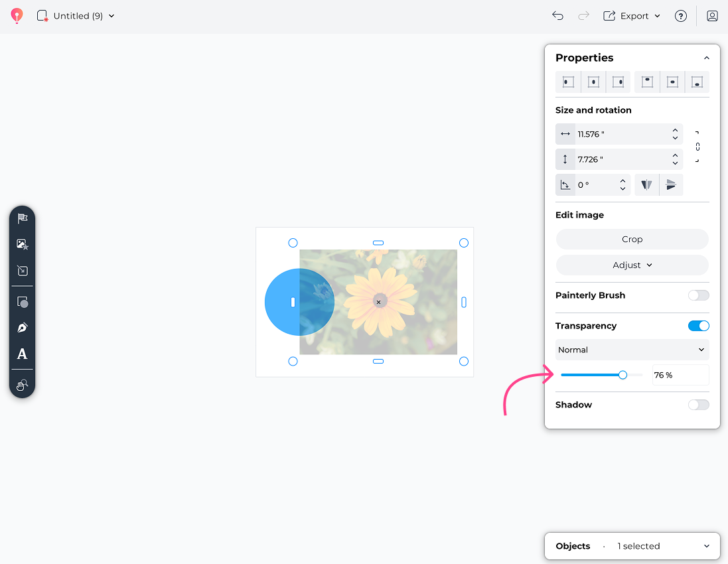Flip the image horizontally
The height and width of the screenshot is (564, 728).
tap(647, 184)
